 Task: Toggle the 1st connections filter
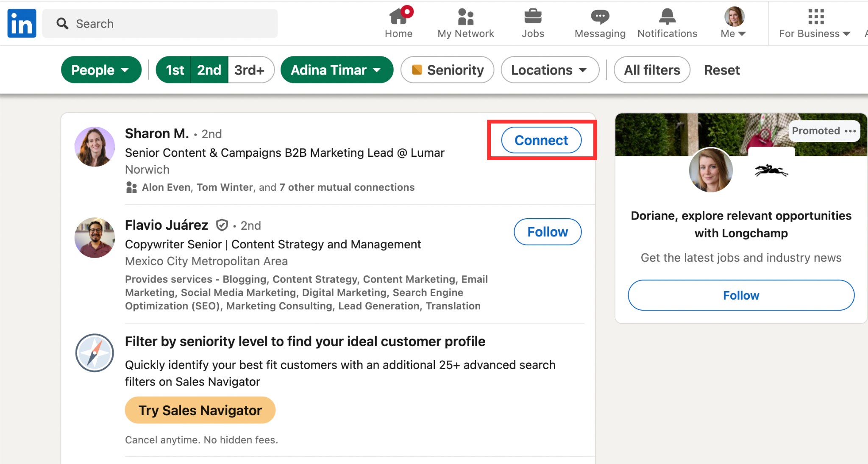coord(174,70)
